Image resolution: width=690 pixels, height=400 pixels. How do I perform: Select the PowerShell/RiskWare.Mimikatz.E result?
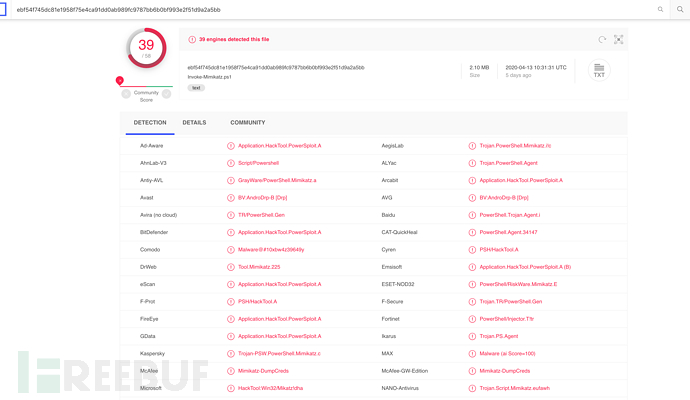pos(518,284)
